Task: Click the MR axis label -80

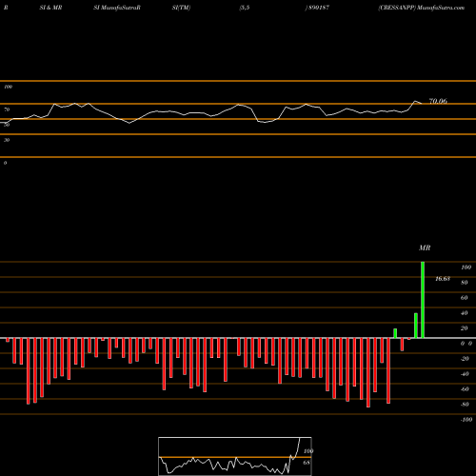Action: [465, 405]
